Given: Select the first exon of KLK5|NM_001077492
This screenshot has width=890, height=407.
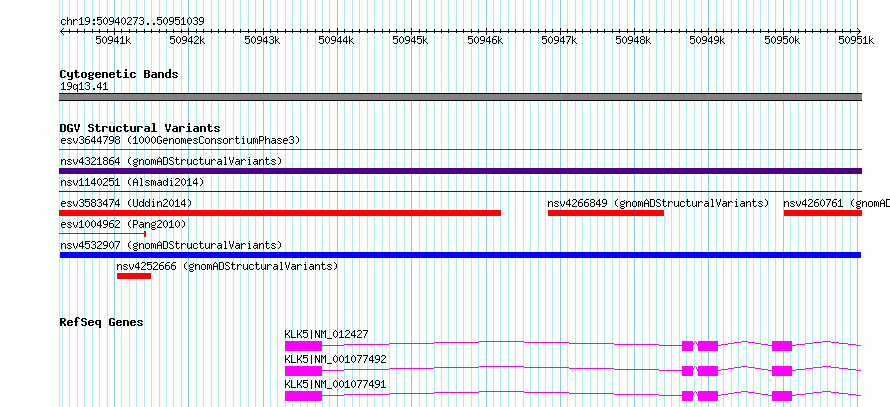Looking at the screenshot, I should point(303,371).
